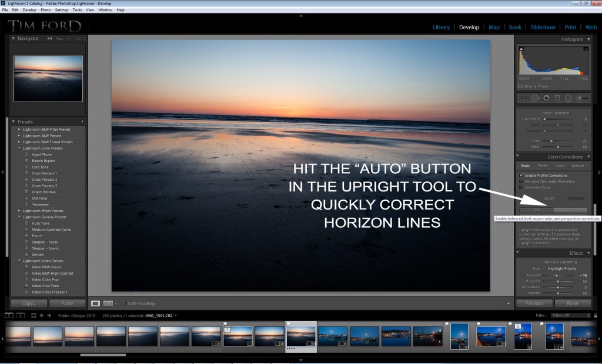The height and width of the screenshot is (364, 602).
Task: Choose the Radial Filter tool
Action: tap(568, 98)
